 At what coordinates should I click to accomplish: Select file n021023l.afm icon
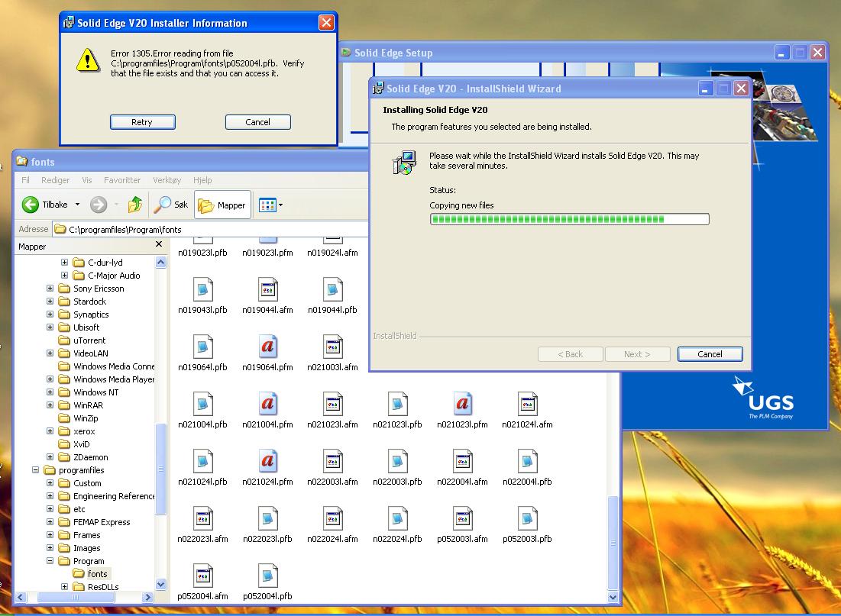coord(332,405)
